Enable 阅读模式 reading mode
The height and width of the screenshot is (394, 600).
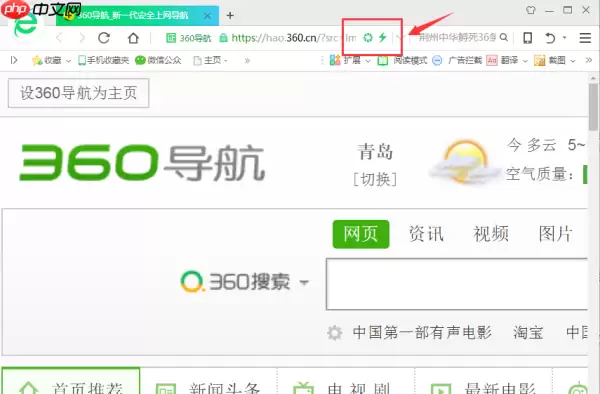402,60
